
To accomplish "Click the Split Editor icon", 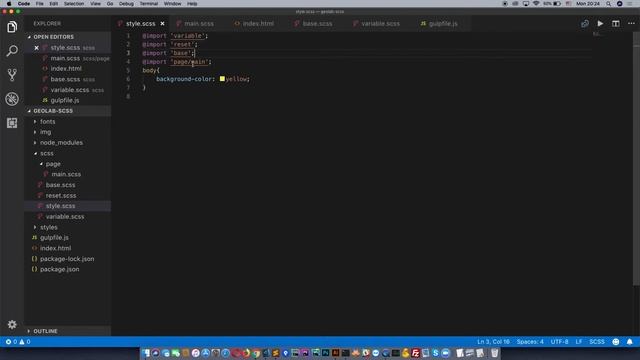I will pyautogui.click(x=616, y=24).
